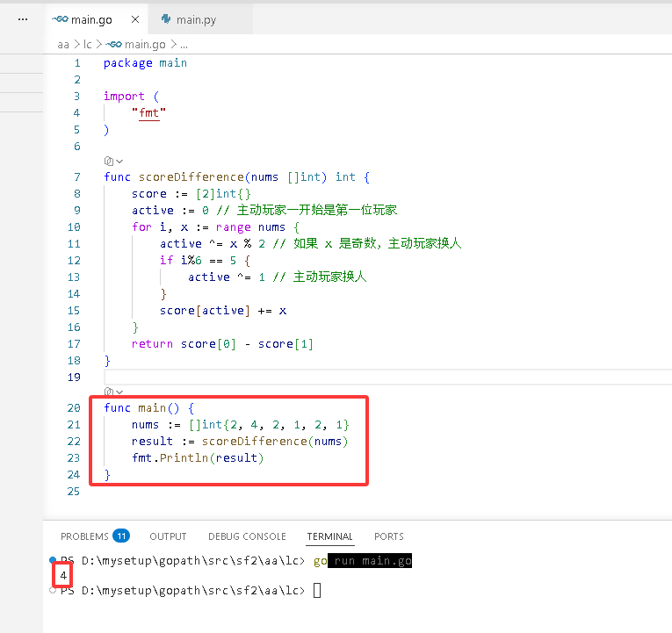Click the Python icon on main.py tab
The image size is (672, 633).
(x=166, y=18)
